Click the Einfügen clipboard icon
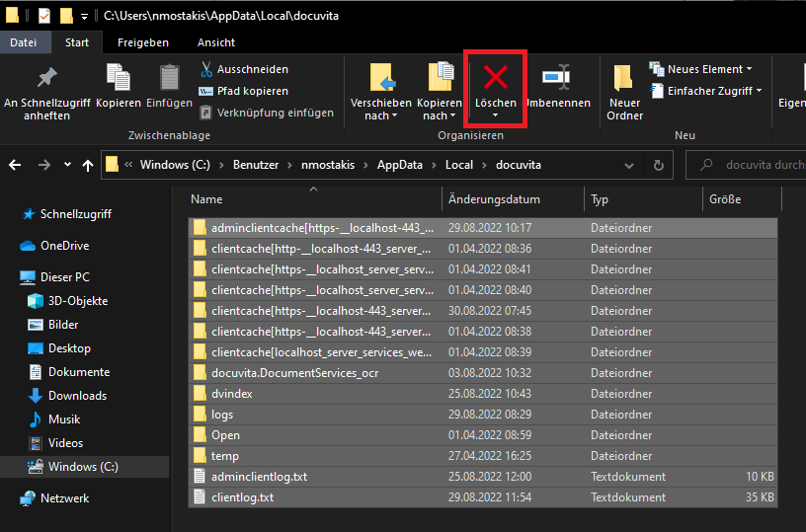This screenshot has width=806, height=532. pos(169,78)
